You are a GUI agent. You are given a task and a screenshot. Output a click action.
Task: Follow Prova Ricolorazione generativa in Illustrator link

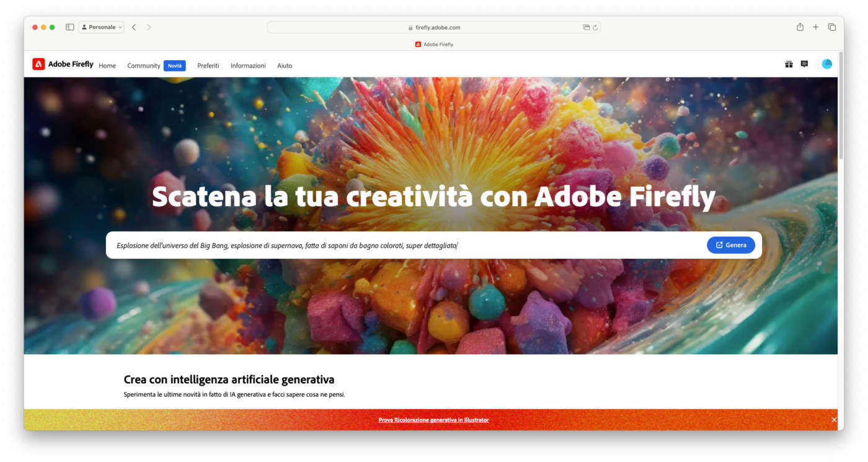coord(433,420)
